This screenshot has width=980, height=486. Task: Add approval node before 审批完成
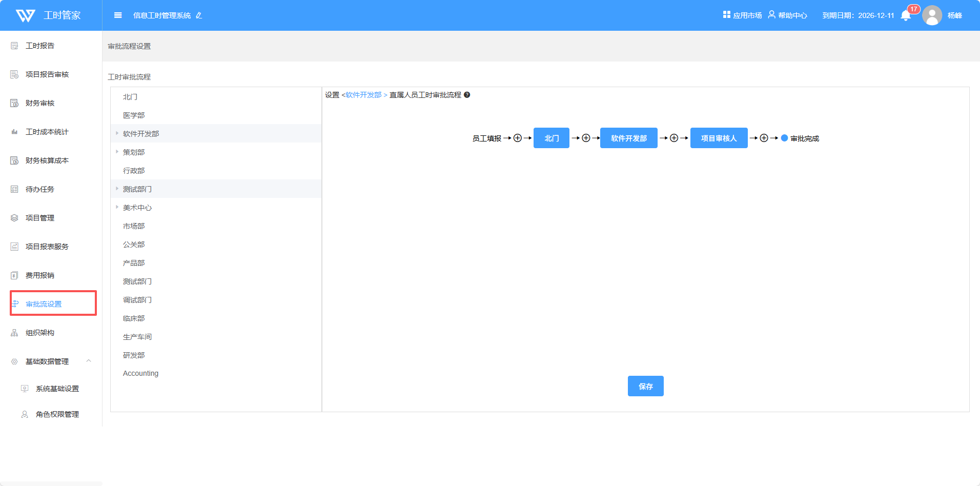click(764, 138)
